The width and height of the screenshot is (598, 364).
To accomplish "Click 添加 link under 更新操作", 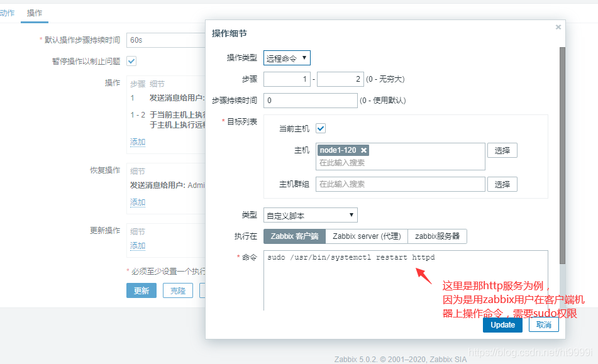I will click(x=138, y=246).
